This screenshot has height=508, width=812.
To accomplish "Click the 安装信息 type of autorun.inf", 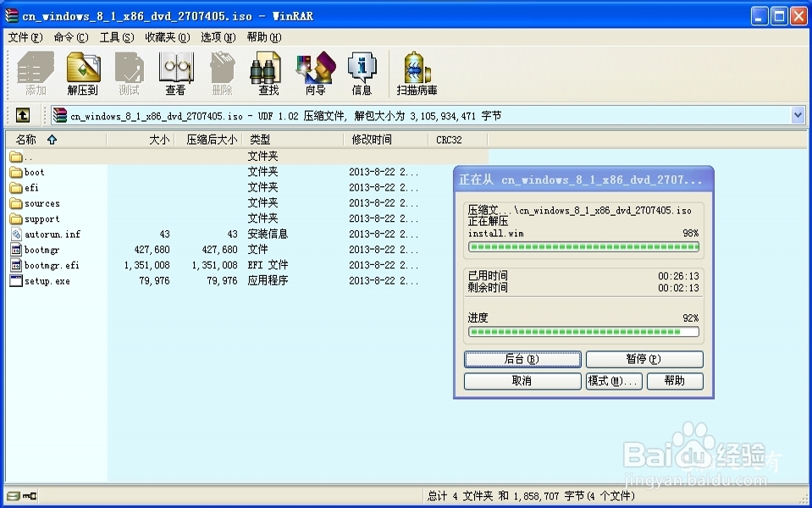I will pyautogui.click(x=268, y=234).
